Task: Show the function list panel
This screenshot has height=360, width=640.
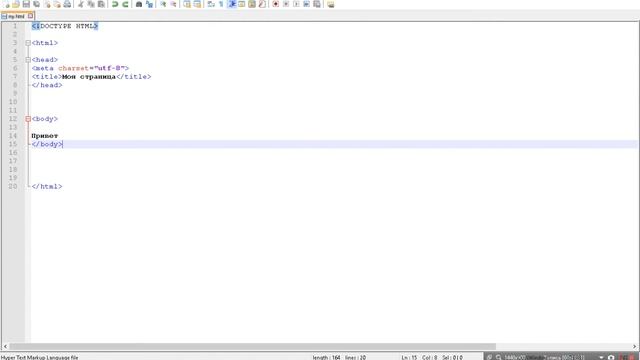Action: [x=262, y=4]
